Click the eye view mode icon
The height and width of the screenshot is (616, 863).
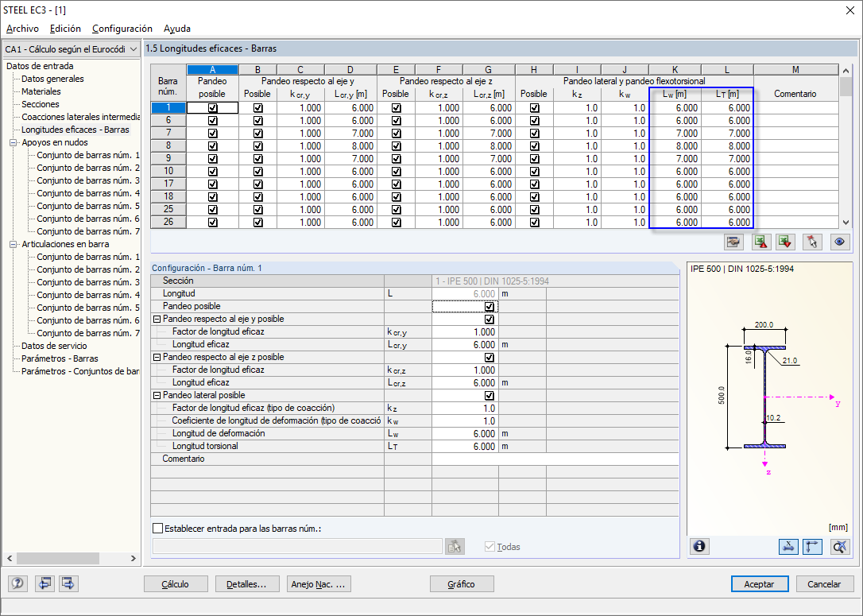coord(839,242)
